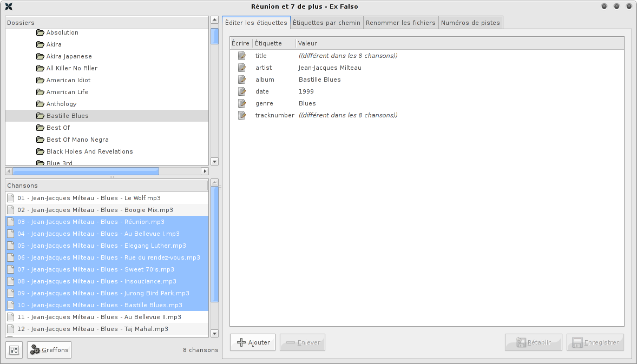Select the song 09 Jurong Bird Park.mp3
Screen dimensions: 637x364
(107, 293)
